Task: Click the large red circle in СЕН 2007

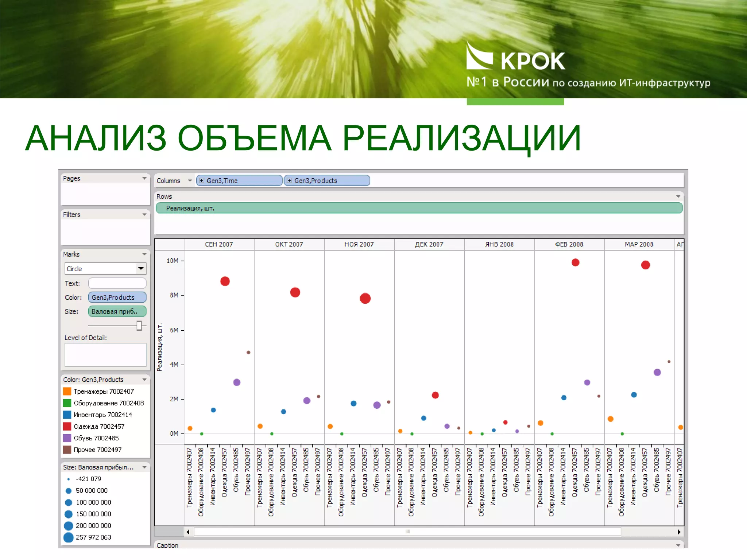Action: 225,281
